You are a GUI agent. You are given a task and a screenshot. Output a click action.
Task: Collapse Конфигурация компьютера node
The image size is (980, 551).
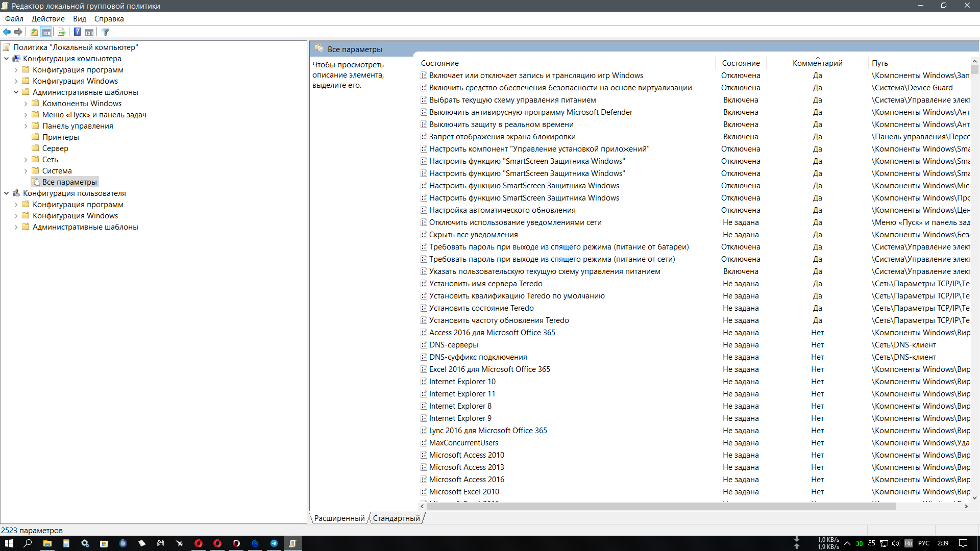[x=6, y=59]
